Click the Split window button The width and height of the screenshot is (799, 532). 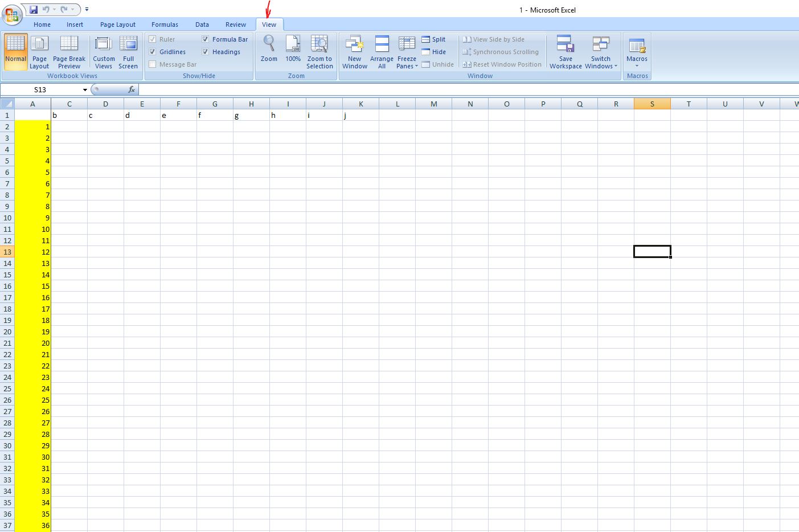pyautogui.click(x=433, y=39)
